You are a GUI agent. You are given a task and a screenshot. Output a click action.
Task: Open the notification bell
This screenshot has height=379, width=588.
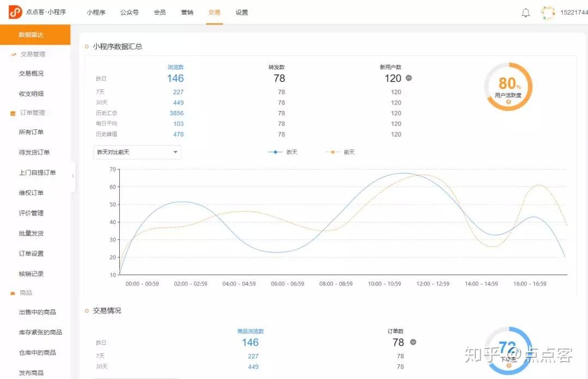[x=526, y=13]
